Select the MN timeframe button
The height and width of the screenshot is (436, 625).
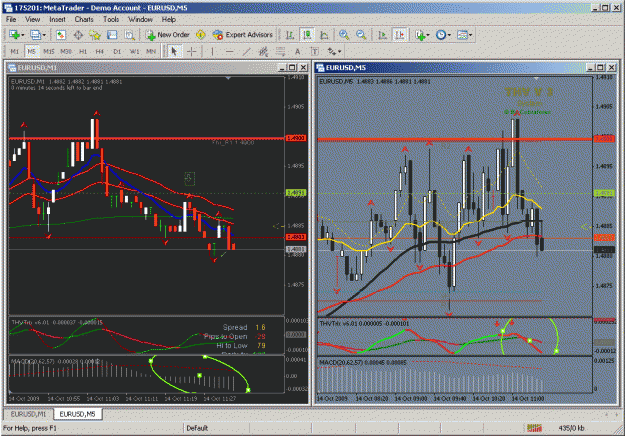tap(151, 51)
